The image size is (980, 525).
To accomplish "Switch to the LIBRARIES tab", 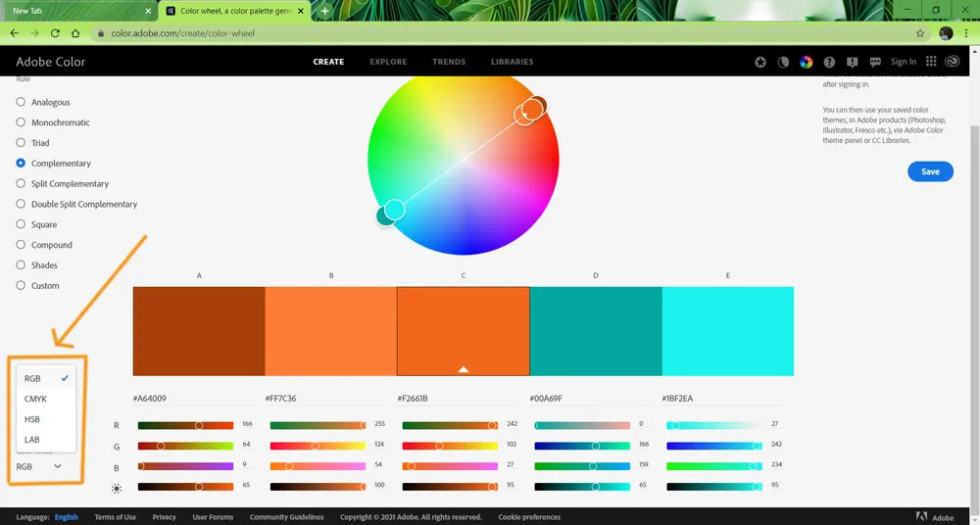I will 512,62.
